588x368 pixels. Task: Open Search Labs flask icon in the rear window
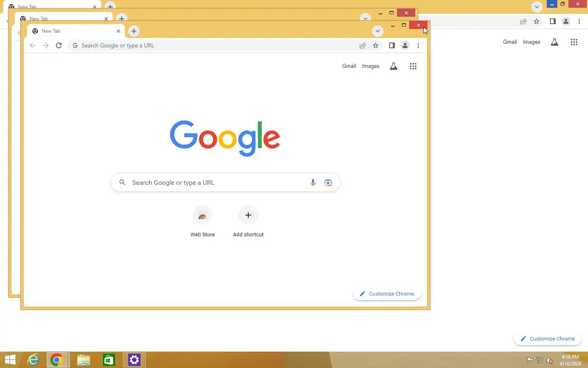pos(555,42)
